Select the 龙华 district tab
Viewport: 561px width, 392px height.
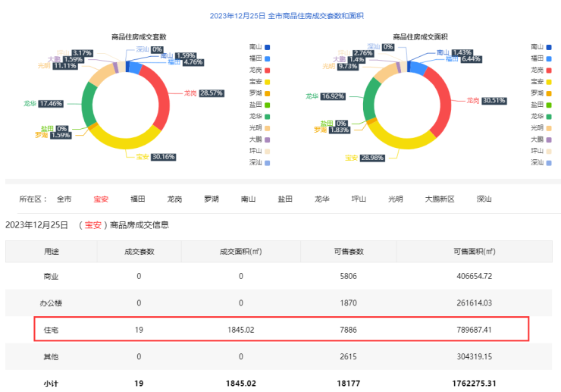click(x=322, y=199)
